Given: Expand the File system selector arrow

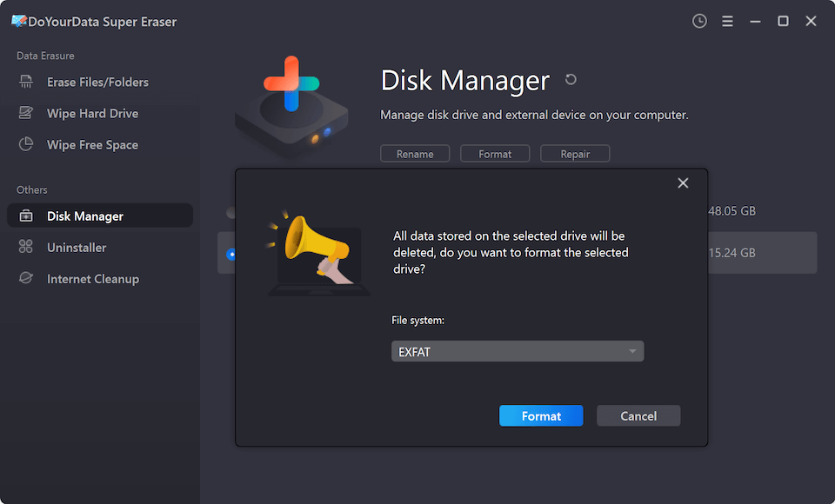Looking at the screenshot, I should [x=632, y=351].
